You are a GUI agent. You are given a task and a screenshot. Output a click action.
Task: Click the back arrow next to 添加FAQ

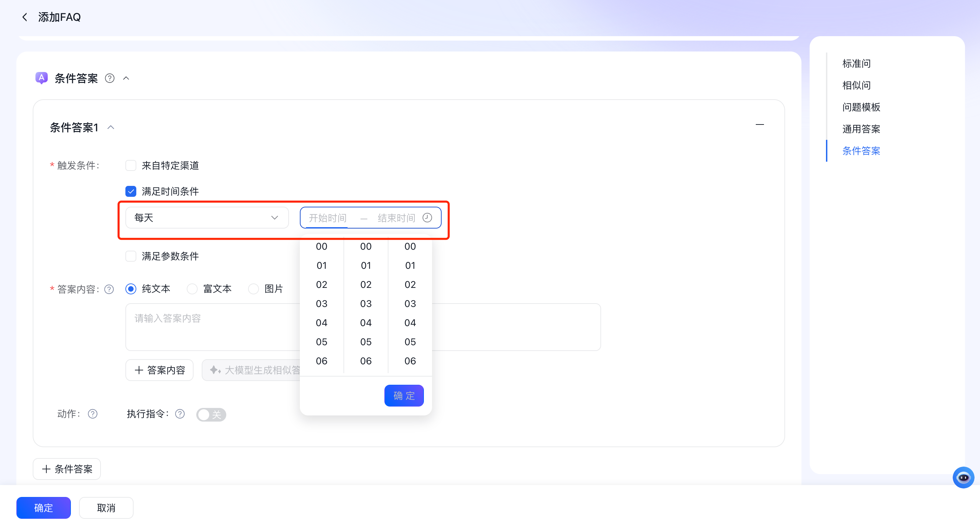(x=25, y=17)
